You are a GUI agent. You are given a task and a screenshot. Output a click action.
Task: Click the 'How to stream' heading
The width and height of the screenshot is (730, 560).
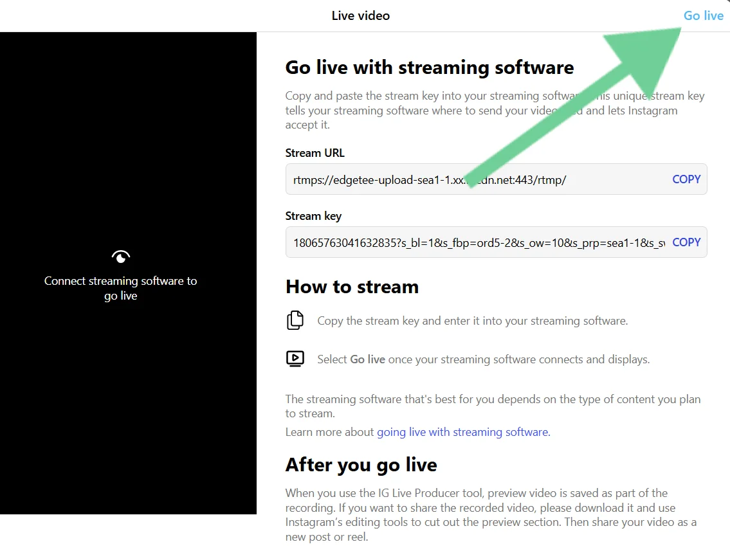click(352, 287)
